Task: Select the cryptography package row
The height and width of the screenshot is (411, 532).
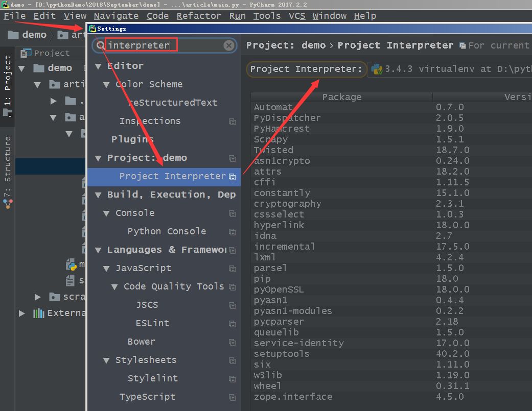Action: pos(391,204)
